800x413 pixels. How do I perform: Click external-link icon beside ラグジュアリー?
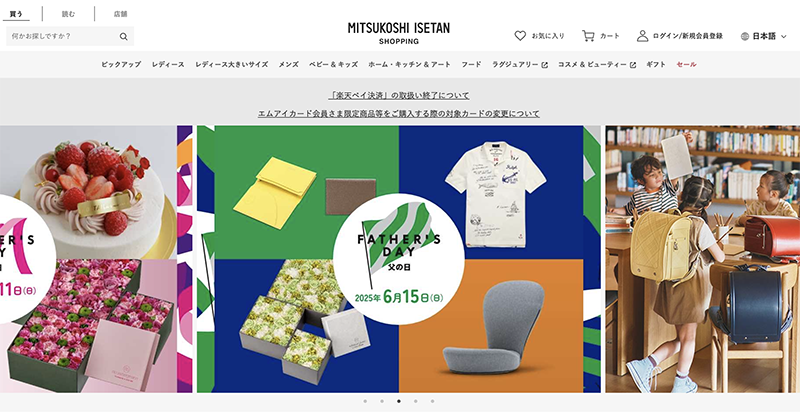544,65
